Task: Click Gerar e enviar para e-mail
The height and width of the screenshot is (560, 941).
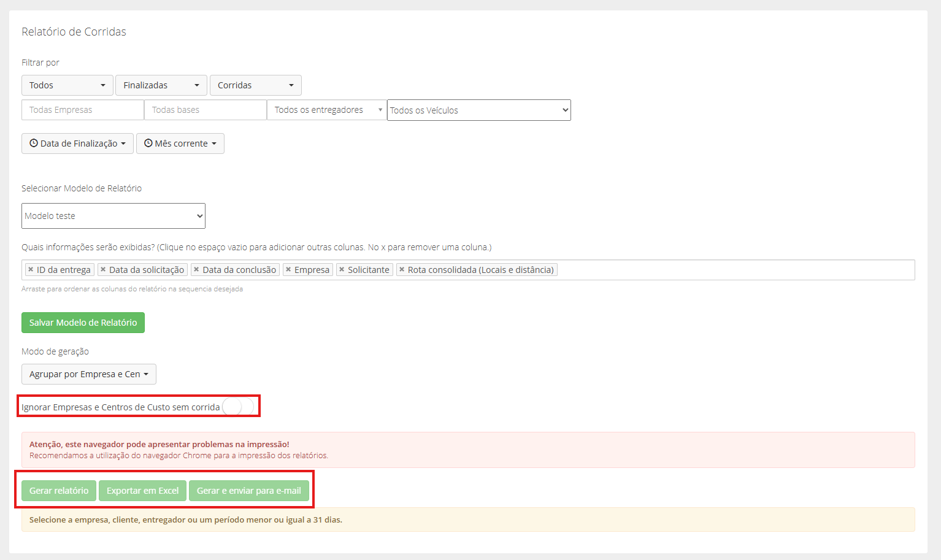Action: 249,491
